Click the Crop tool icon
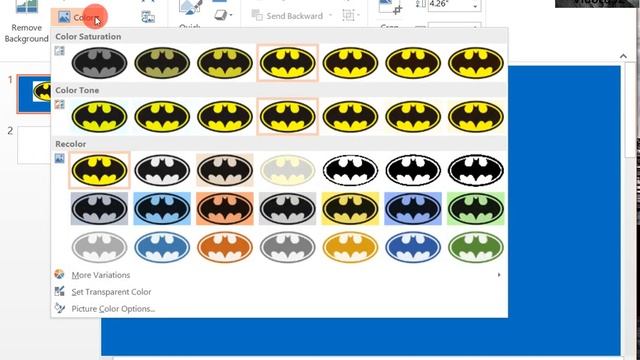The width and height of the screenshot is (640, 360). coord(390,7)
